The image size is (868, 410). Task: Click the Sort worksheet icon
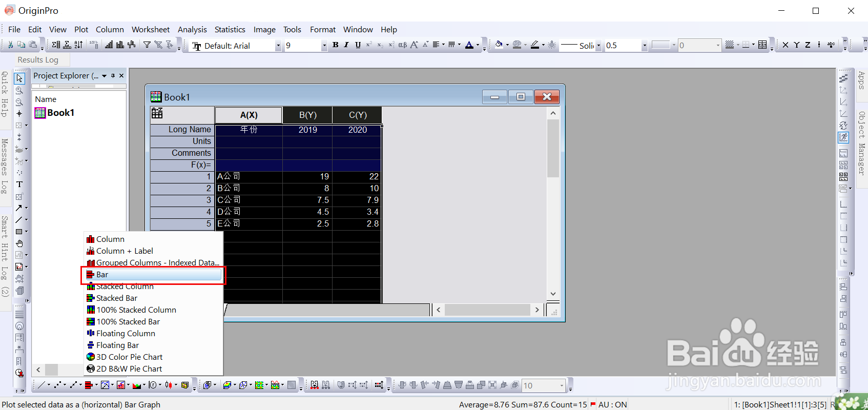(x=78, y=45)
